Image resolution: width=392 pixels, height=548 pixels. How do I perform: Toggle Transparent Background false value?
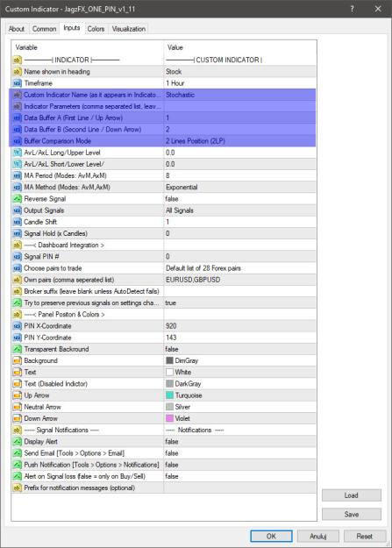(x=240, y=349)
